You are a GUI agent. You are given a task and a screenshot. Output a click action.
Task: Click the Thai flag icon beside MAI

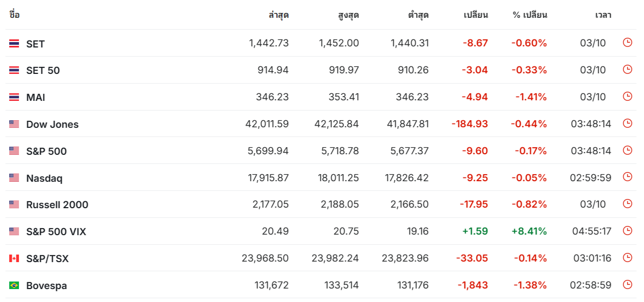click(x=14, y=97)
